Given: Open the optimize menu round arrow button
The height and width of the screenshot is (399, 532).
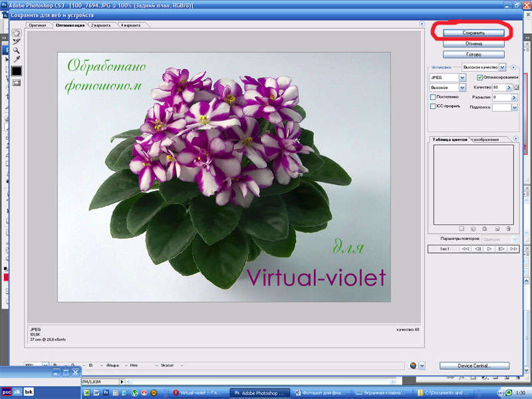Looking at the screenshot, I should click(513, 67).
